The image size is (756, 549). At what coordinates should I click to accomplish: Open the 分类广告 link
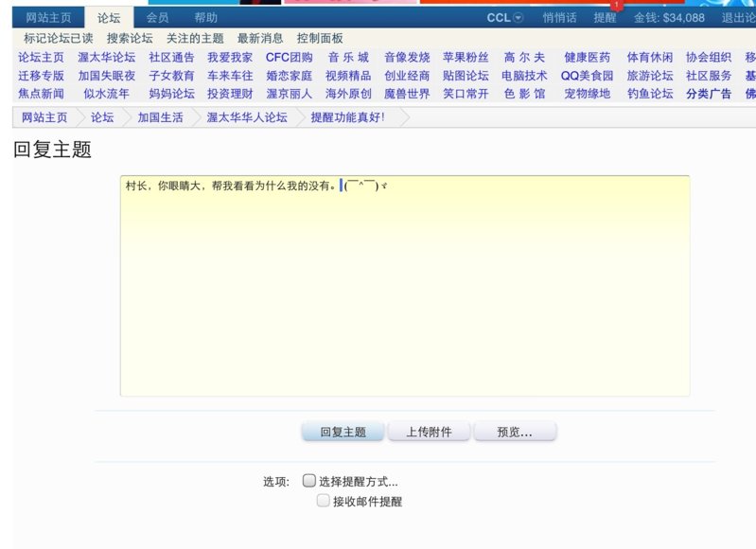(709, 94)
